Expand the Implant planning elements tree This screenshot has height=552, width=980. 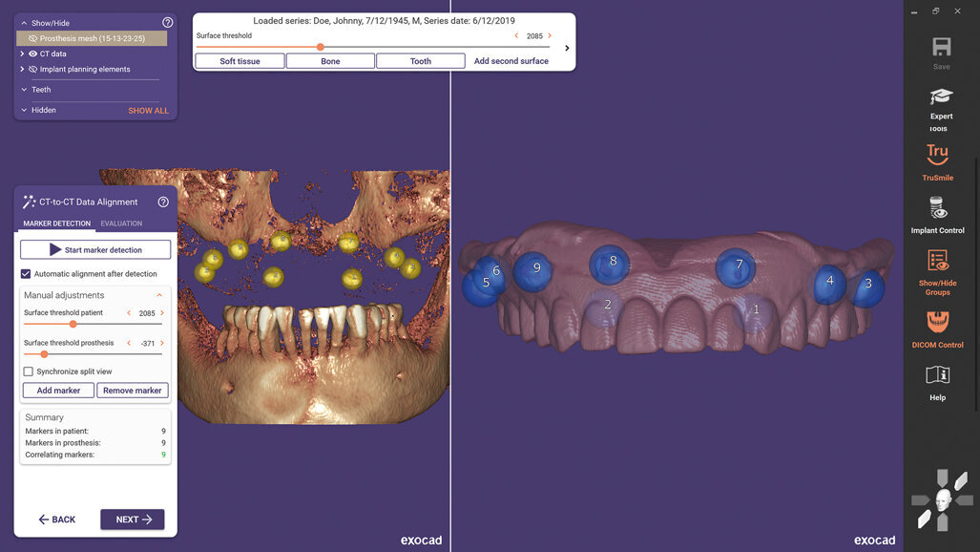[21, 69]
